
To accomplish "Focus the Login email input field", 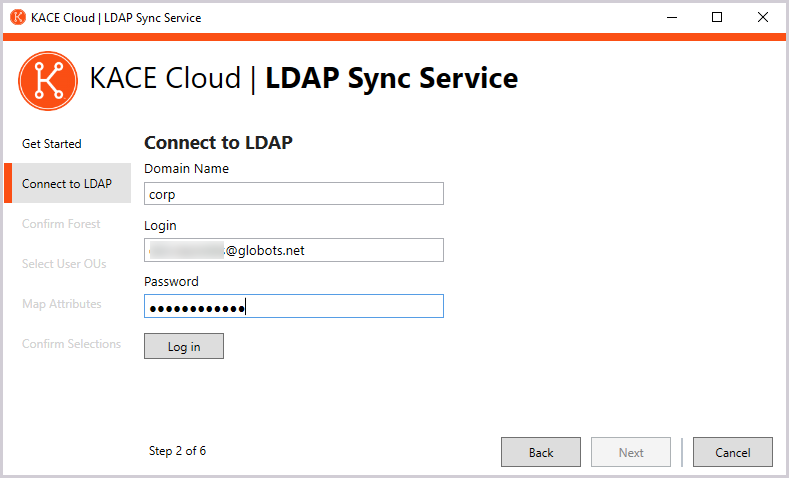I will [x=293, y=250].
